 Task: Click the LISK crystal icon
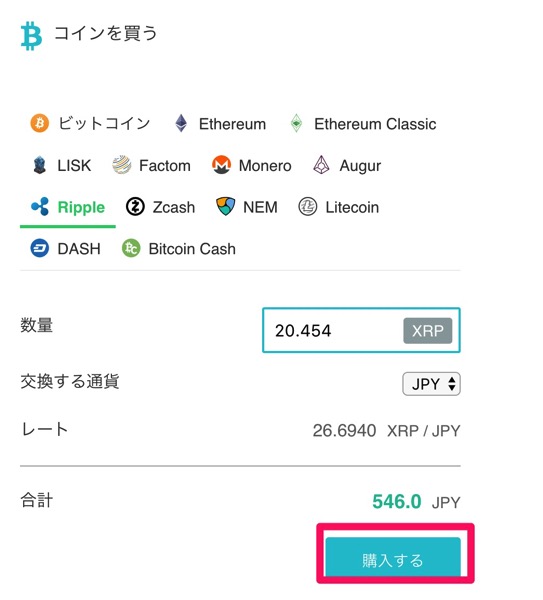pos(39,165)
